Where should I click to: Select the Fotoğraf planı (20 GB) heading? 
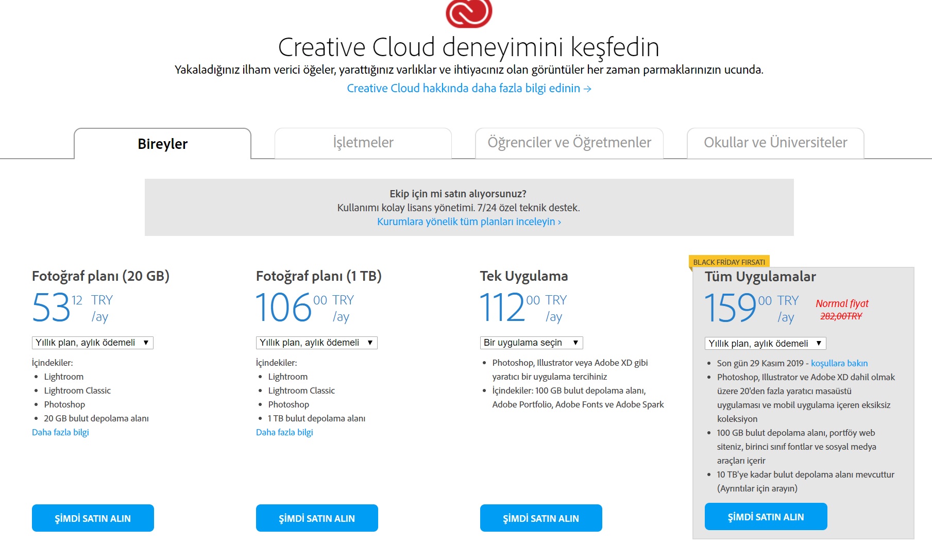pos(100,276)
